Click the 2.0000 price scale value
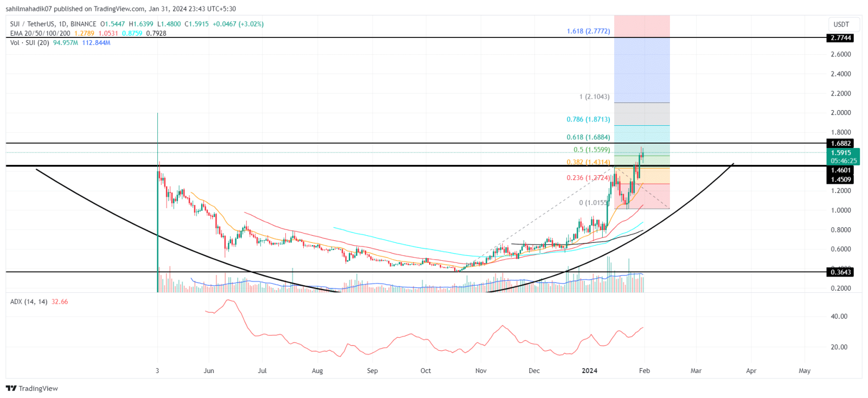This screenshot has width=868, height=398. (841, 113)
